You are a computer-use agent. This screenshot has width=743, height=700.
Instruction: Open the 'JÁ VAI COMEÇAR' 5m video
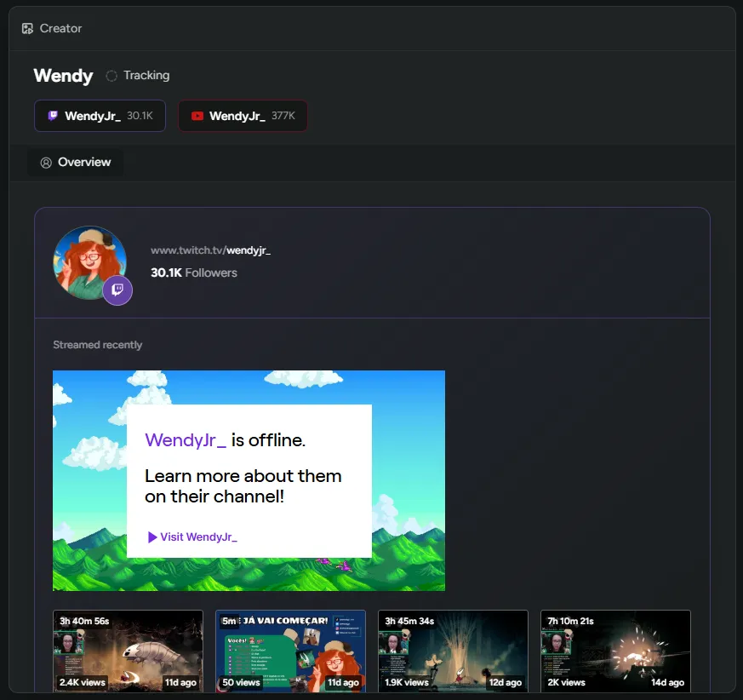click(290, 651)
